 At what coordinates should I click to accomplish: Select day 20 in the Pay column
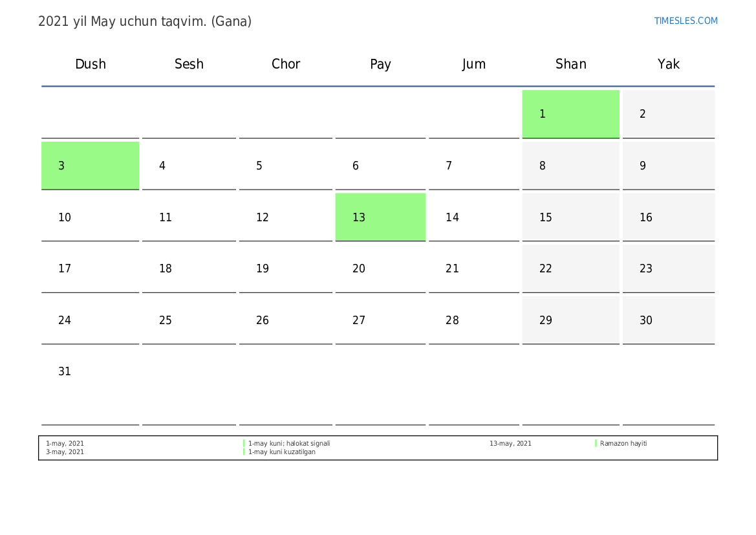pos(380,268)
